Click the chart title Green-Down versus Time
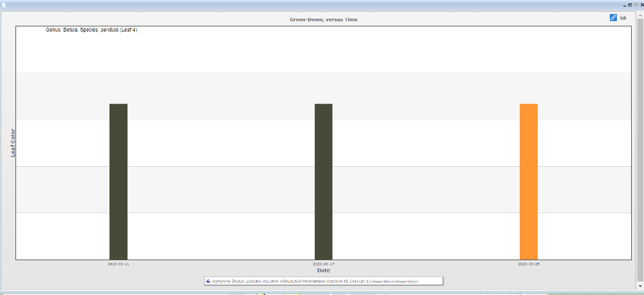 point(323,19)
